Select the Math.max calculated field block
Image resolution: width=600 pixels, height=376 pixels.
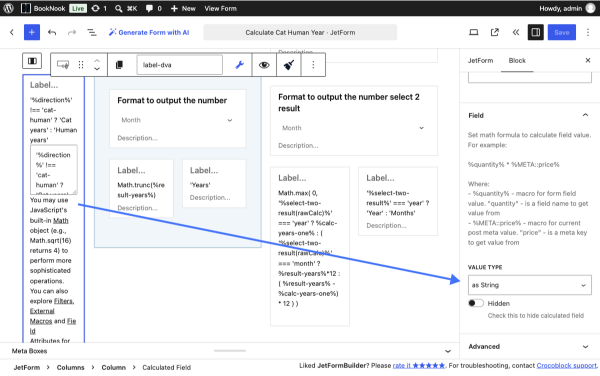pos(310,248)
